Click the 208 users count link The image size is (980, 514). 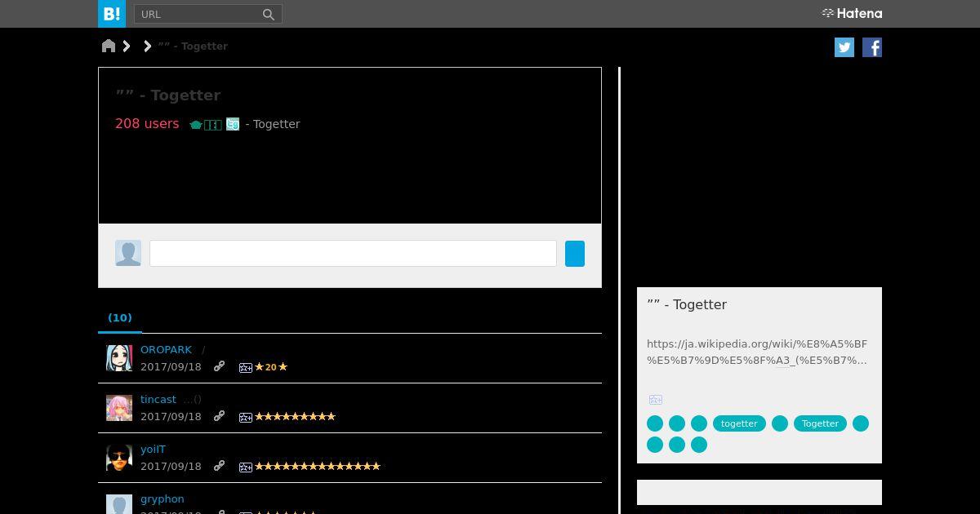147,123
